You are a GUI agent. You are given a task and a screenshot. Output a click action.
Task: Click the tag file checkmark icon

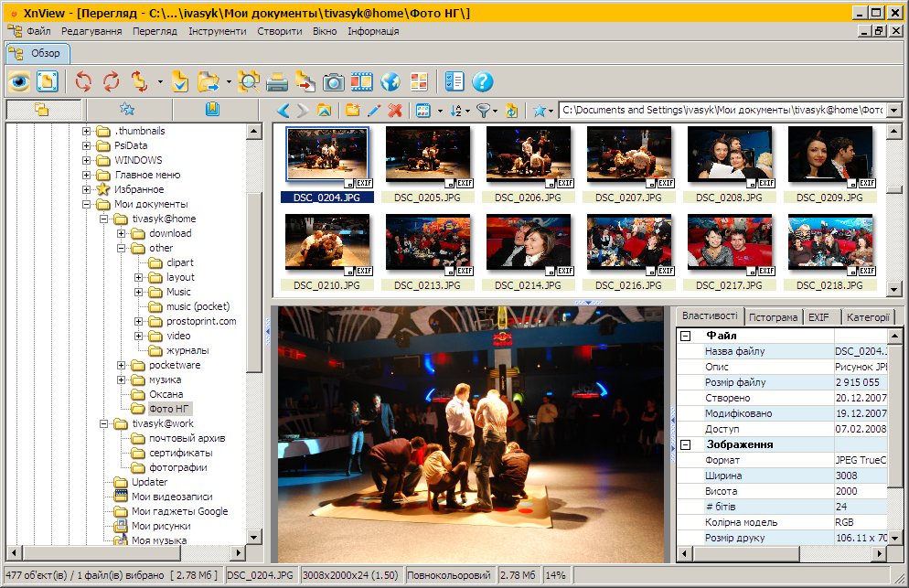pyautogui.click(x=180, y=81)
